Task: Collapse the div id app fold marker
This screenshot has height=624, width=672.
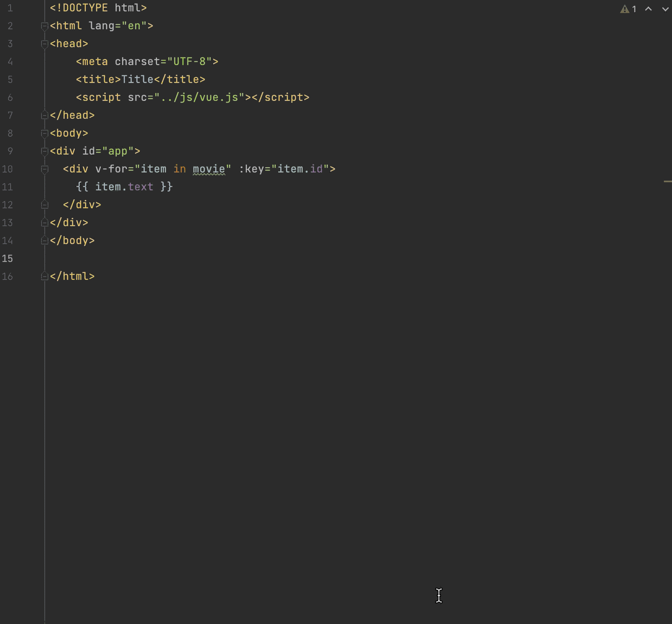Action: pos(45,151)
